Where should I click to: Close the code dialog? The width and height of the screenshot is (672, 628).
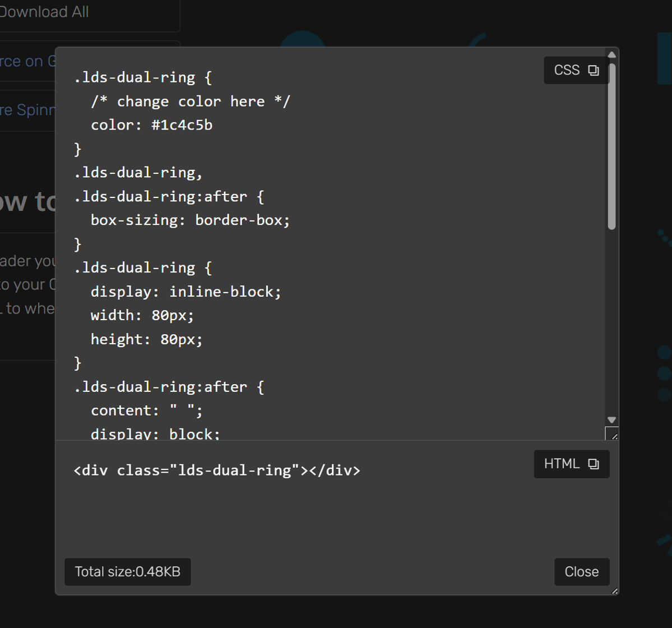point(582,571)
